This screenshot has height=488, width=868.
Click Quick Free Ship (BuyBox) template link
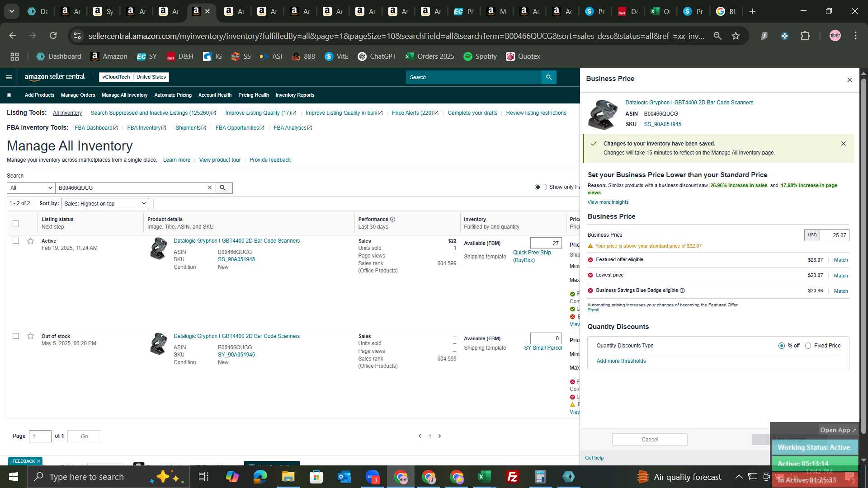point(532,257)
